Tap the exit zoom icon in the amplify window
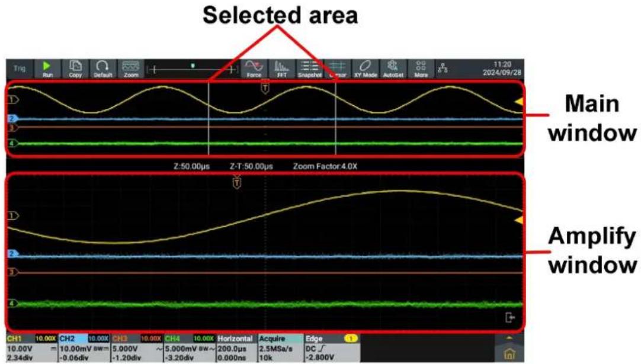 click(x=510, y=317)
